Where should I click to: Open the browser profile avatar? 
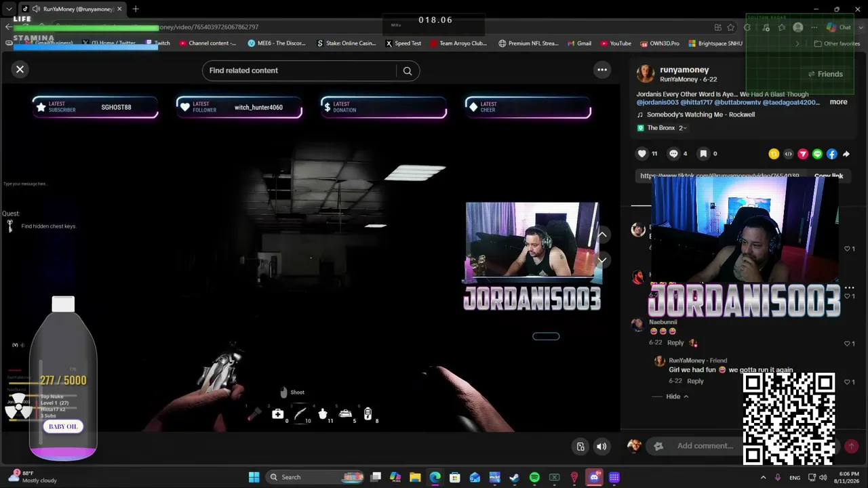coord(798,27)
